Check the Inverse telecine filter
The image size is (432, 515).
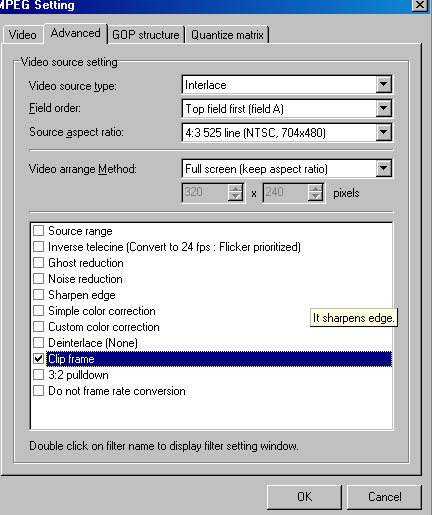point(39,247)
